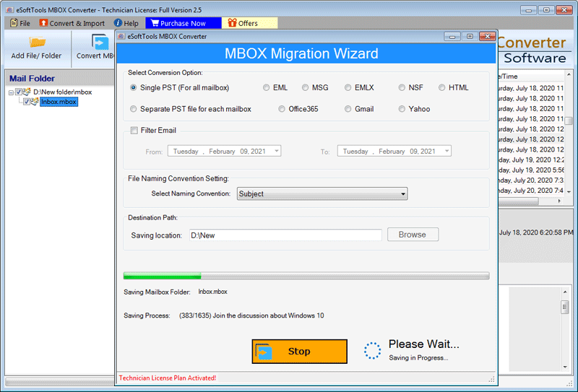Choose the Gmail export option
This screenshot has height=392, width=578.
pyautogui.click(x=348, y=109)
